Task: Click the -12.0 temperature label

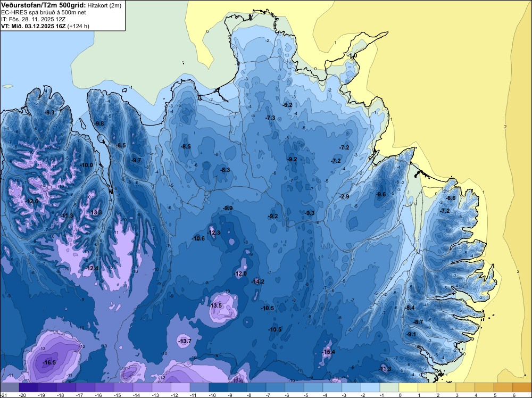Action: (x=240, y=274)
